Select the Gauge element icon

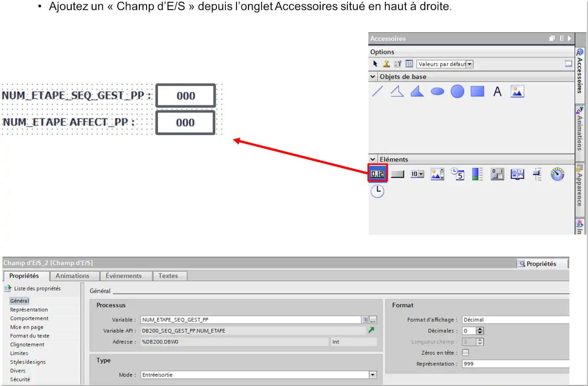point(557,174)
